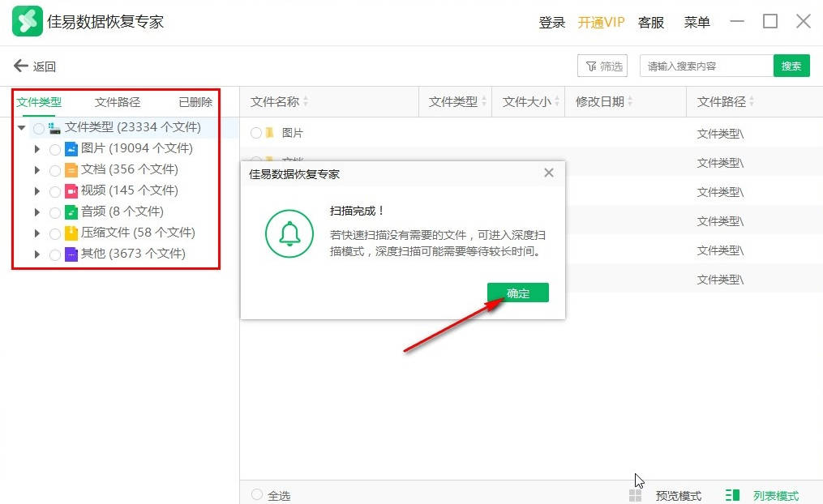Click the green 搜索 button
The image size is (823, 504).
pyautogui.click(x=791, y=66)
